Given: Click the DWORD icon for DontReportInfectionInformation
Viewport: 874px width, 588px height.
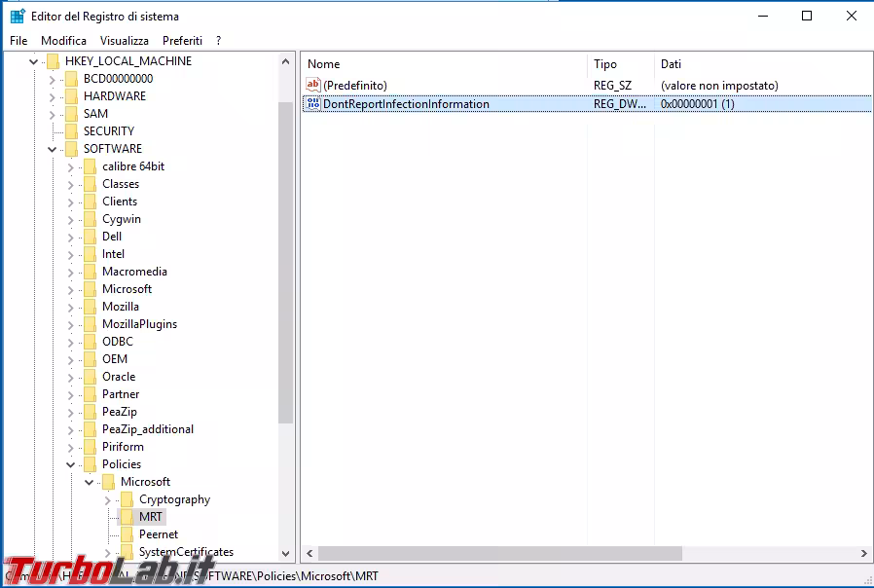Looking at the screenshot, I should [x=312, y=104].
